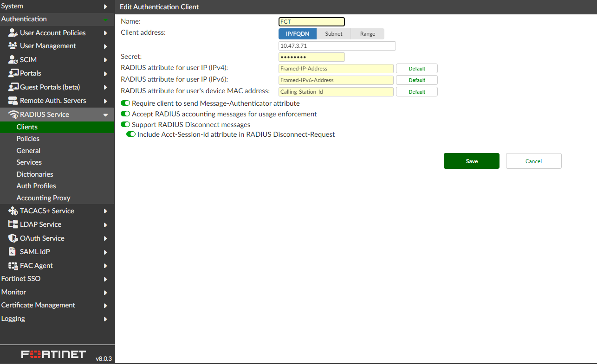The width and height of the screenshot is (597, 364).
Task: Expand TACACS+ Service arrow
Action: tap(106, 211)
